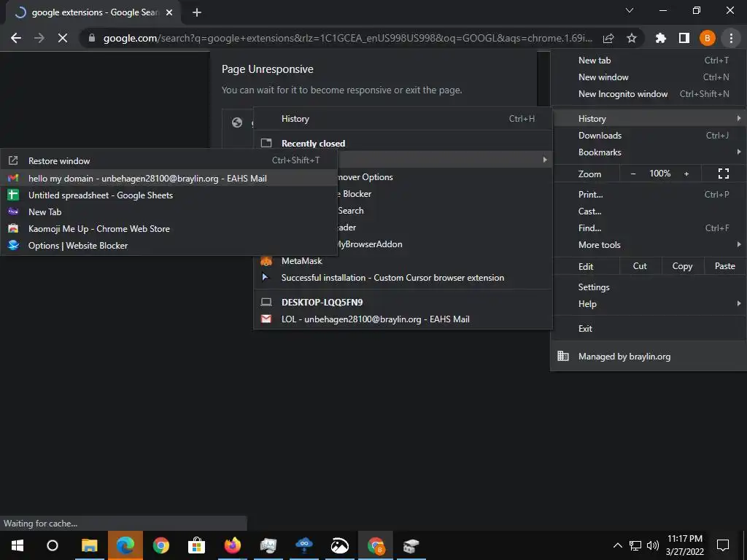Click the network tray icon
Image resolution: width=747 pixels, height=560 pixels.
tap(635, 545)
